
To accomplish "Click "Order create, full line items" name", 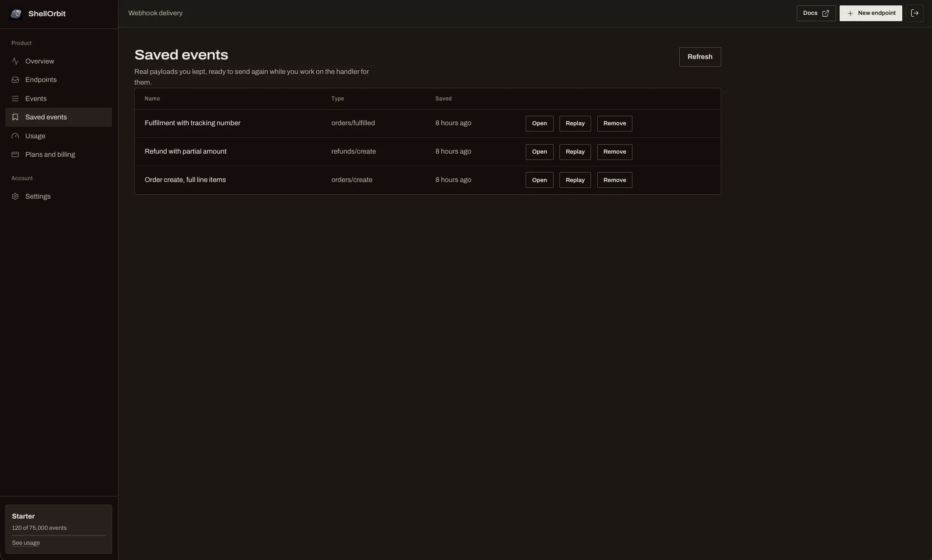I will (x=185, y=180).
